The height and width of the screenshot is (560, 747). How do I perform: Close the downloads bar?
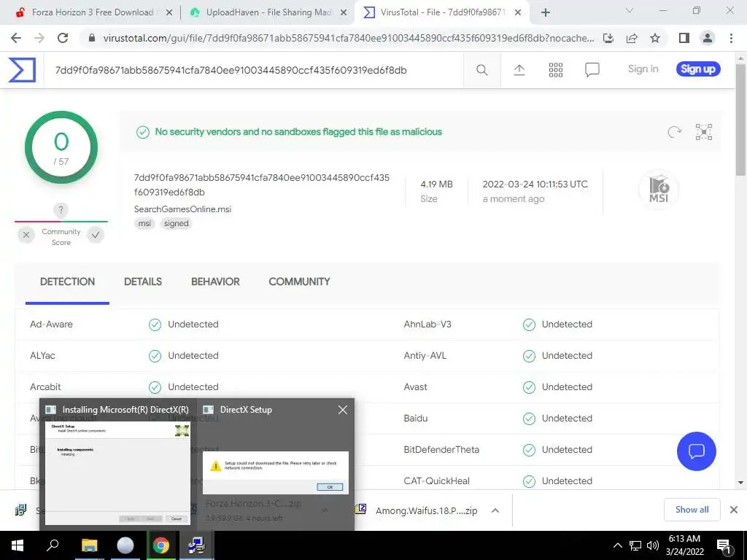tap(734, 510)
